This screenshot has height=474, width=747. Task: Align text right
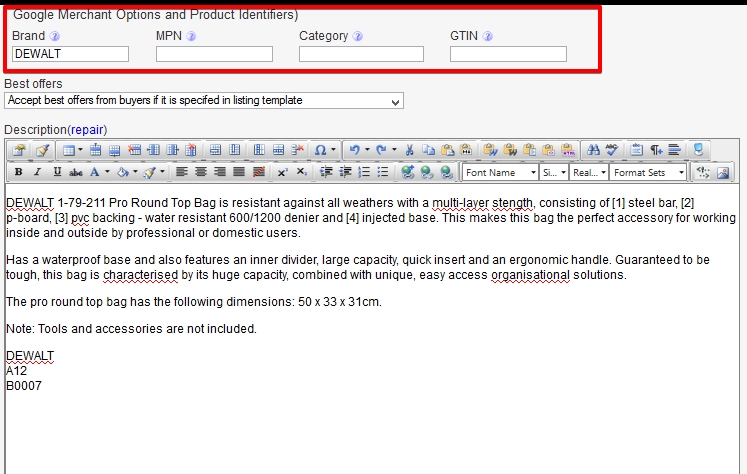(220, 172)
